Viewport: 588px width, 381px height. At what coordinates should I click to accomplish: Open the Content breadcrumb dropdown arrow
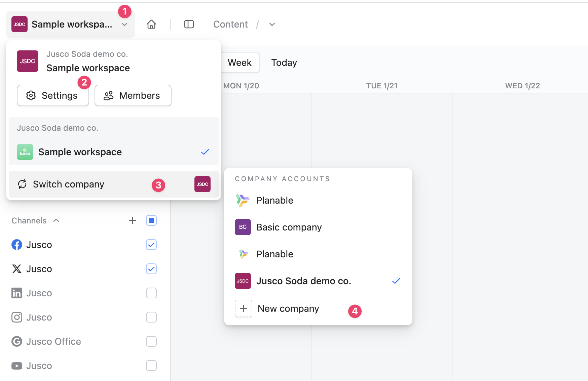[272, 25]
